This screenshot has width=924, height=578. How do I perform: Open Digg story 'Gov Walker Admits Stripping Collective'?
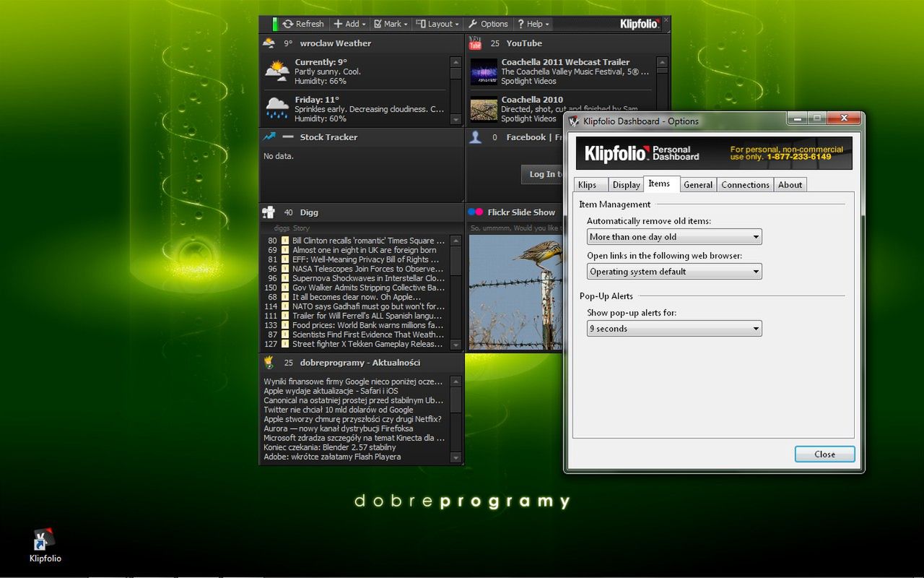(368, 288)
